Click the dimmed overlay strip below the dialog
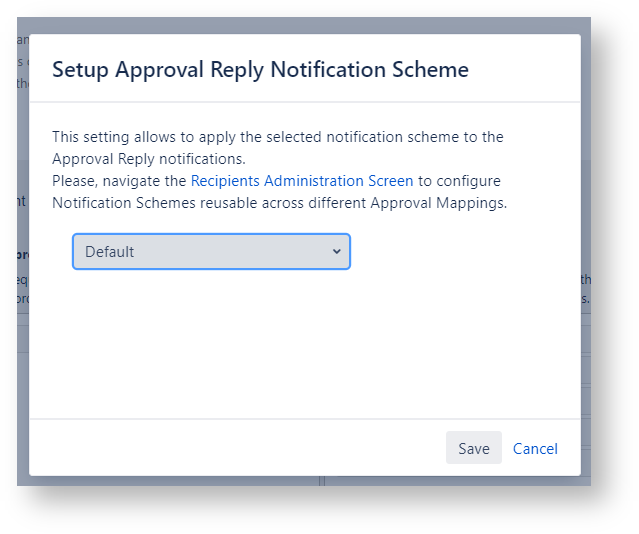 pyautogui.click(x=300, y=481)
